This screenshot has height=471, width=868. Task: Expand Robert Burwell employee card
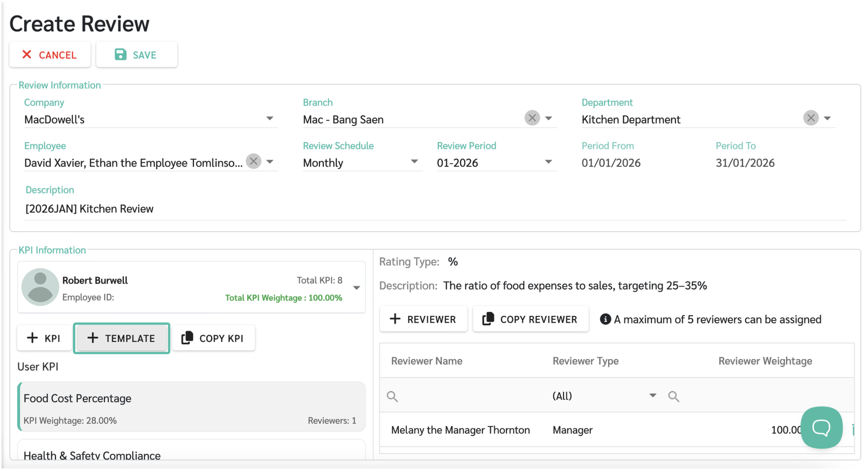tap(356, 288)
